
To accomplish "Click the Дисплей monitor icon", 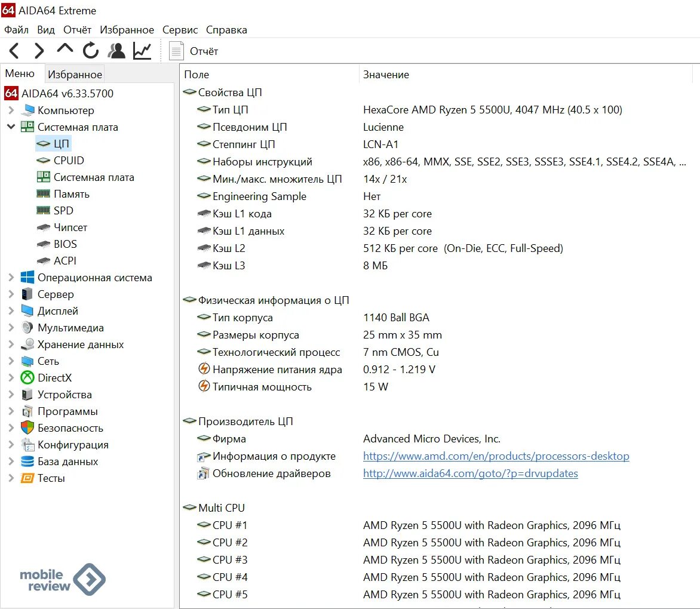I will (x=27, y=310).
